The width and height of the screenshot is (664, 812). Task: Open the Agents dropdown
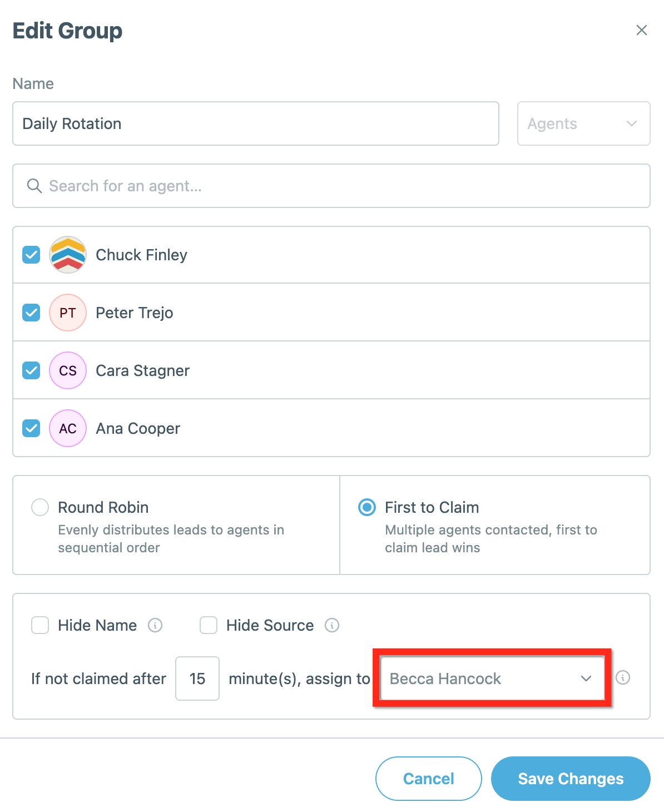click(583, 123)
